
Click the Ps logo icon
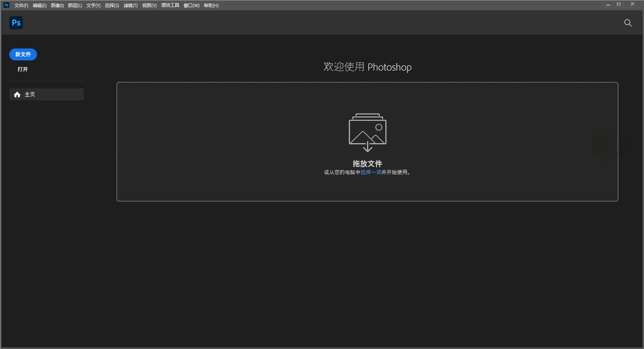click(x=16, y=23)
